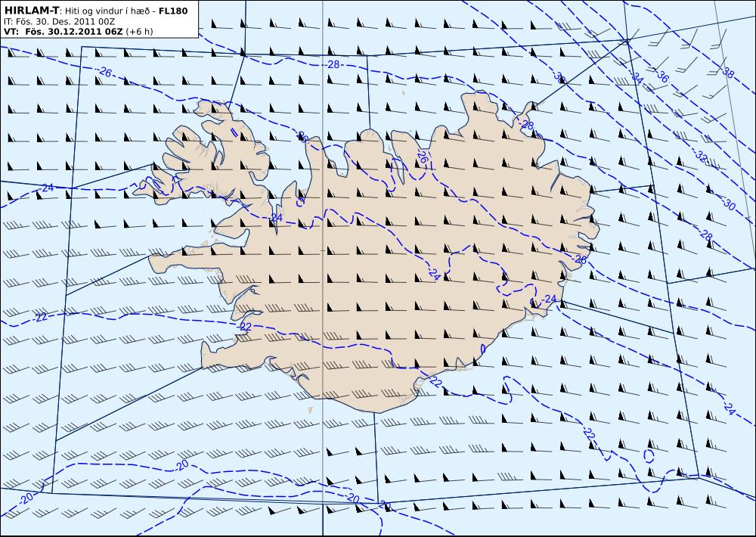Click the -32 isotherm label
The image size is (756, 537).
tap(700, 155)
